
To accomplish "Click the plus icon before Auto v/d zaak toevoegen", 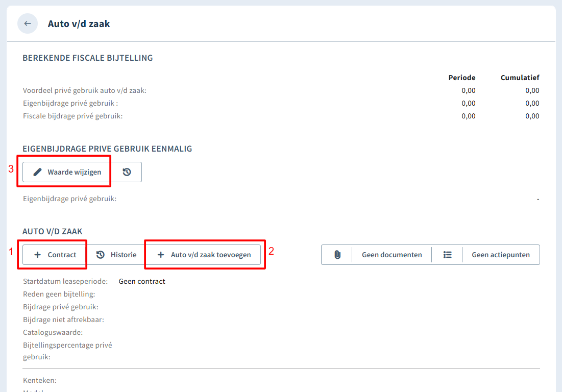I will point(161,255).
